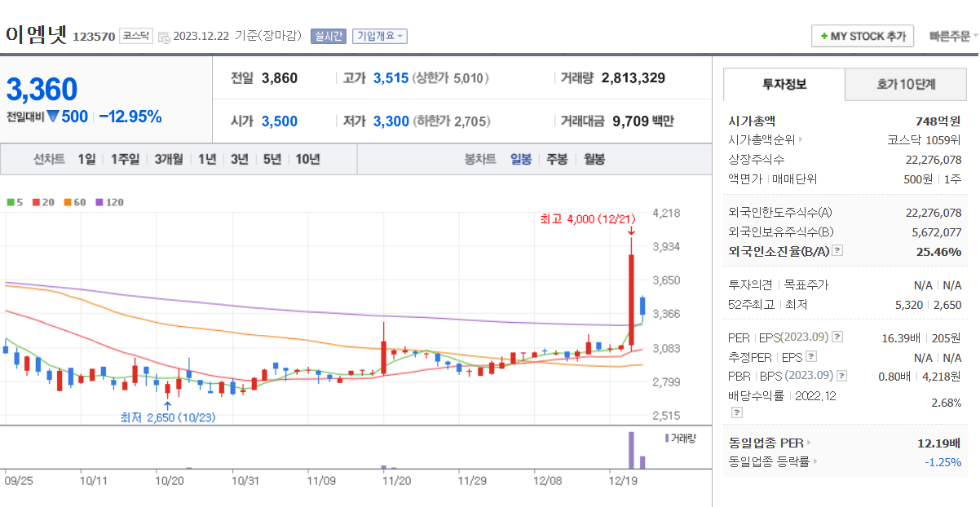Screen dimensions: 980x507
Task: Click the arrow next to 동일업종 등락률
Action: (814, 462)
